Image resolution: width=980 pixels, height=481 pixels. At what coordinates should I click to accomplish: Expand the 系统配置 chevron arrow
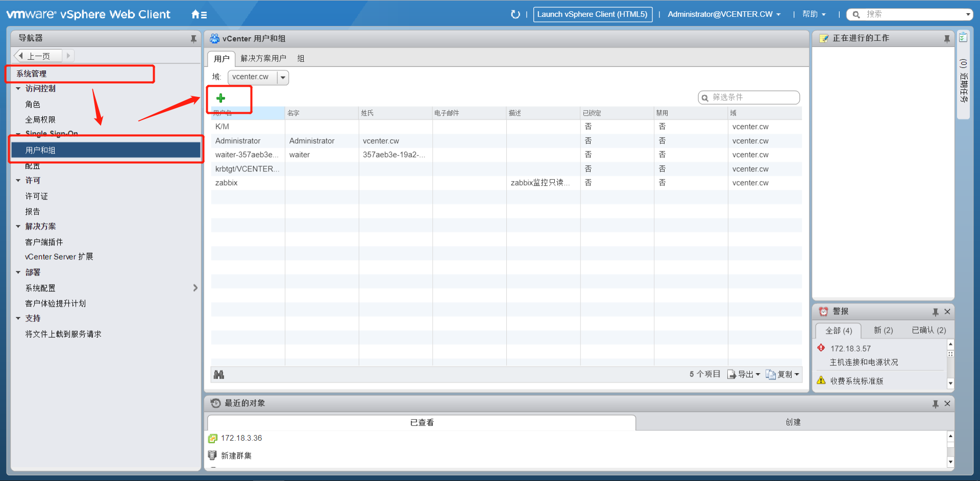[x=195, y=288]
